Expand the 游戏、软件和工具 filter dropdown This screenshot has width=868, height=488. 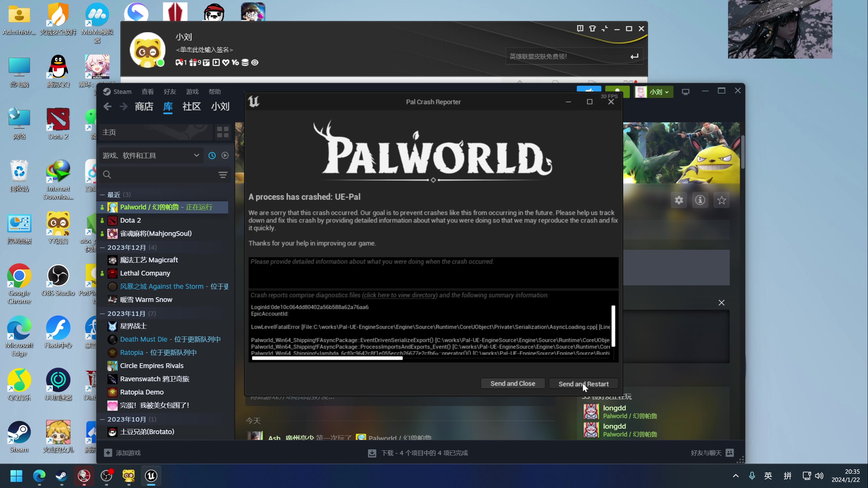151,156
